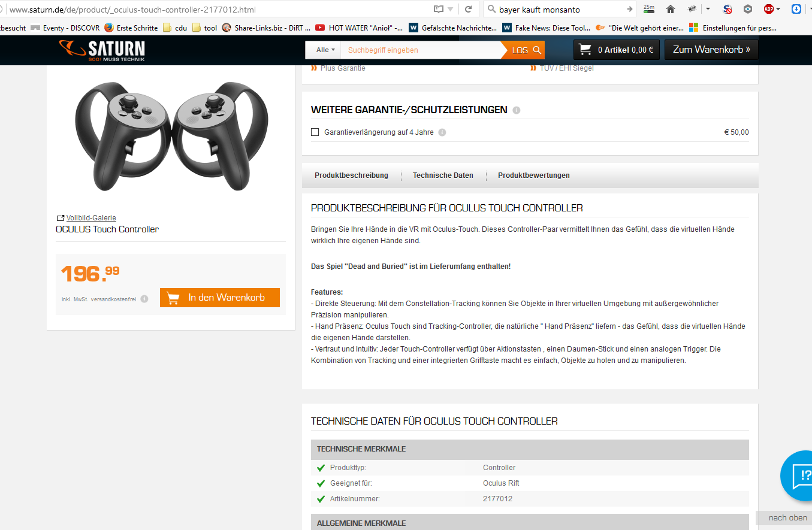Reload the page with refresh icon
Screen dimensions: 812x530
tap(469, 9)
